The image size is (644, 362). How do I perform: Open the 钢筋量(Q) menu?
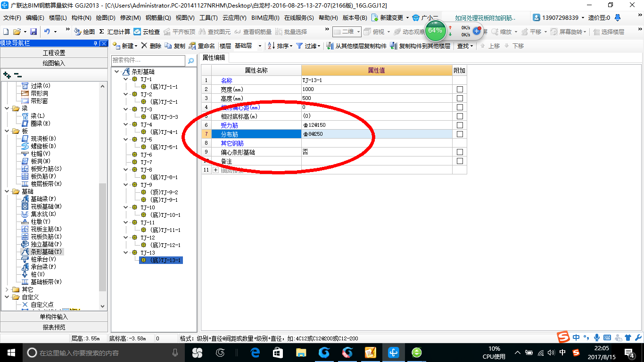coord(158,18)
